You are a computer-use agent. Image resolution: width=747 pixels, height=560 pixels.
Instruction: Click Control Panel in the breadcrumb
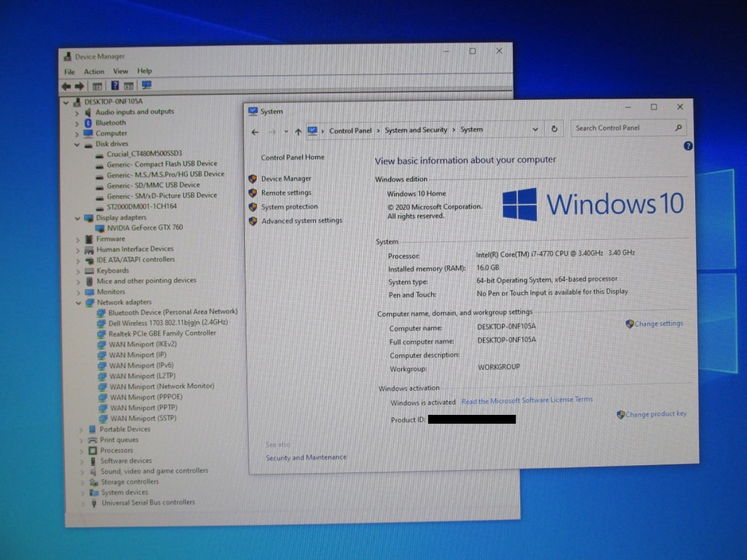pyautogui.click(x=350, y=131)
